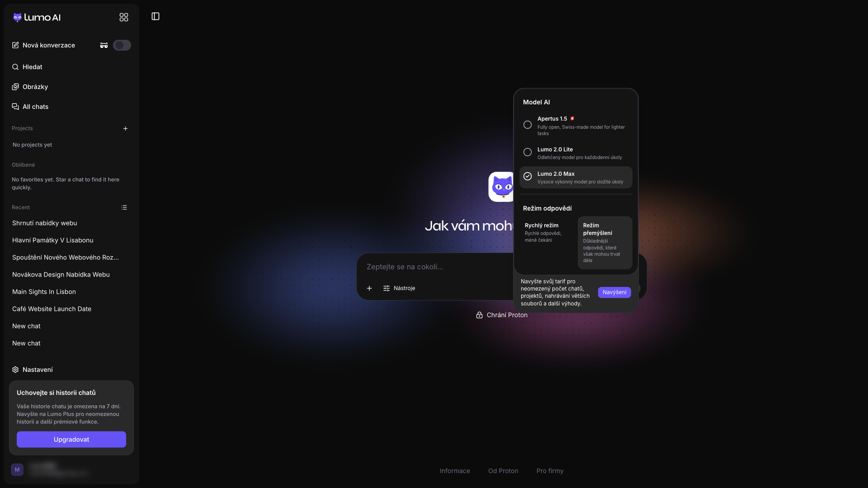Open Hledat search

tap(27, 67)
